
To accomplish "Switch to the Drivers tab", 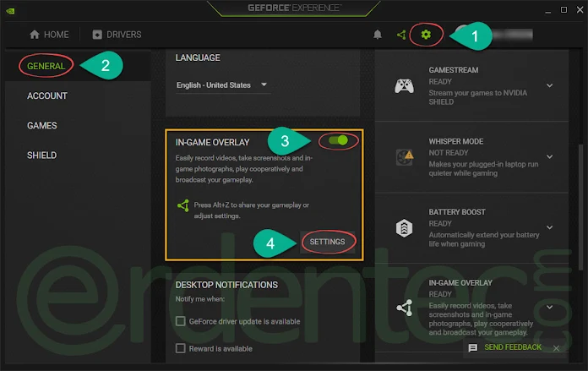I will (117, 35).
